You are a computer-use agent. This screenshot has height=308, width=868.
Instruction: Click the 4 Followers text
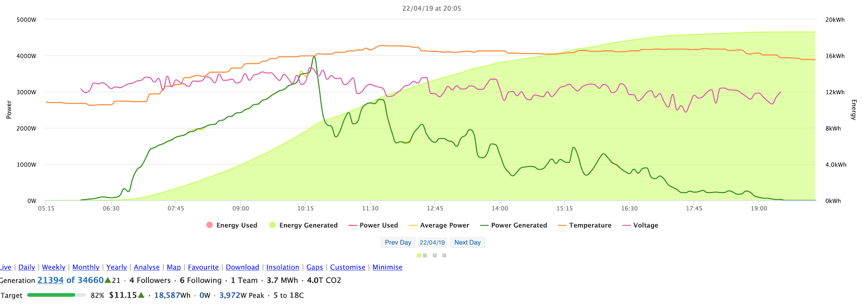[150, 280]
